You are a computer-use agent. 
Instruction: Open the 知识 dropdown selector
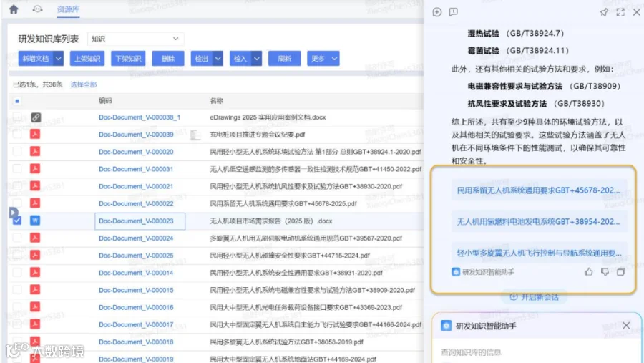pos(135,39)
